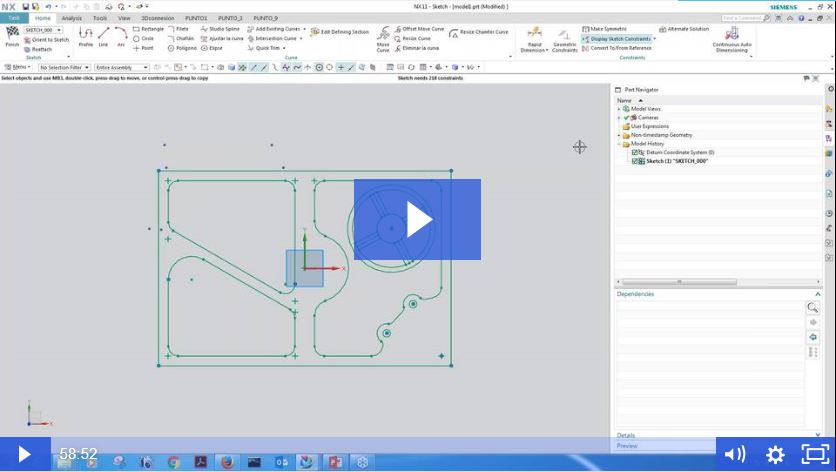Click Alternate Solution
Screen dimensions: 836x472
coord(684,29)
